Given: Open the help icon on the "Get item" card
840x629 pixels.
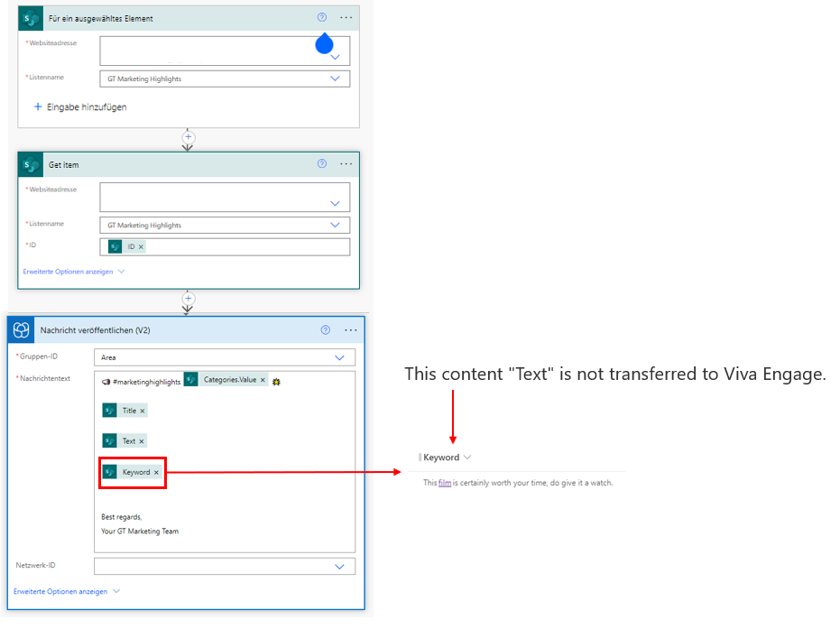Looking at the screenshot, I should pyautogui.click(x=322, y=163).
